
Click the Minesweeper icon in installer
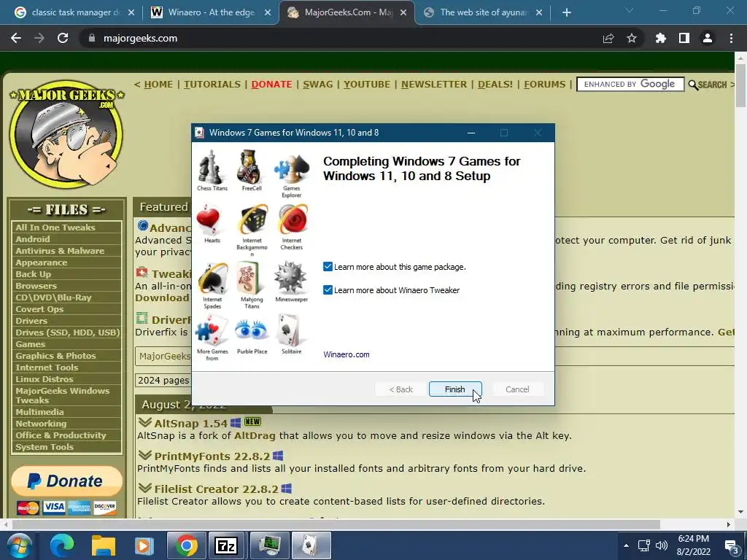[291, 277]
